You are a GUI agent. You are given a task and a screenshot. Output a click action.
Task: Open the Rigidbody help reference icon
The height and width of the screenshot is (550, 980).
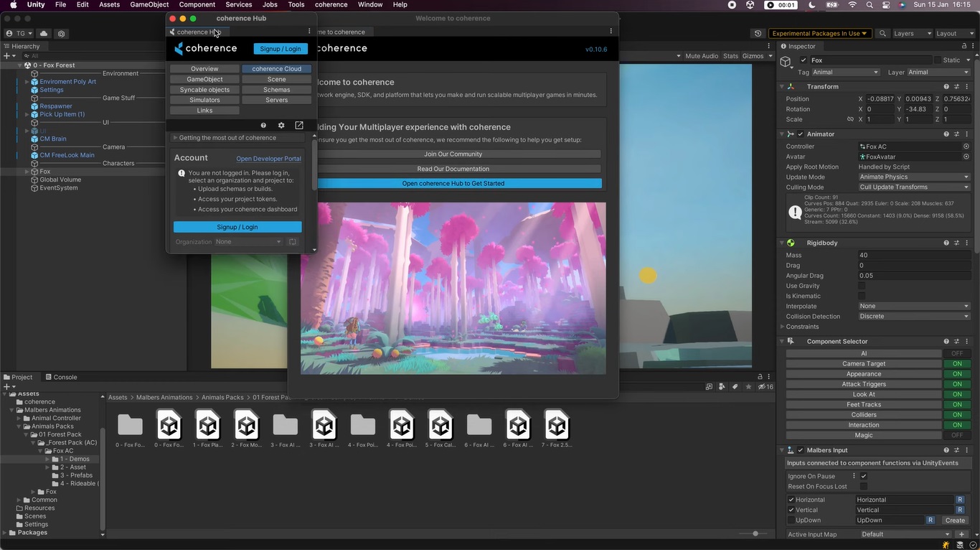(947, 243)
